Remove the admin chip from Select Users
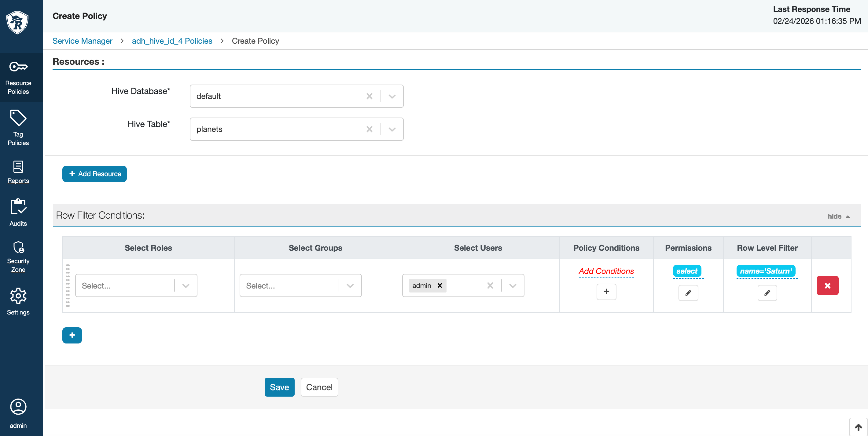The image size is (868, 436). point(440,285)
